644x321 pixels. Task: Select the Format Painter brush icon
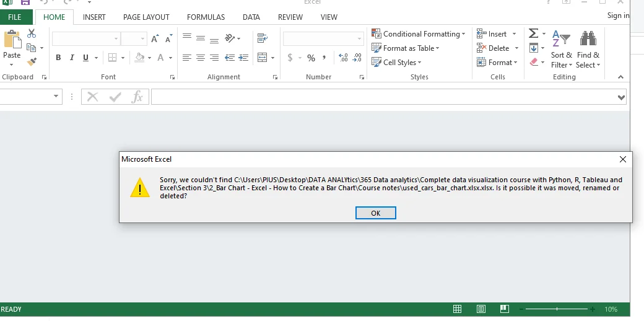click(32, 62)
